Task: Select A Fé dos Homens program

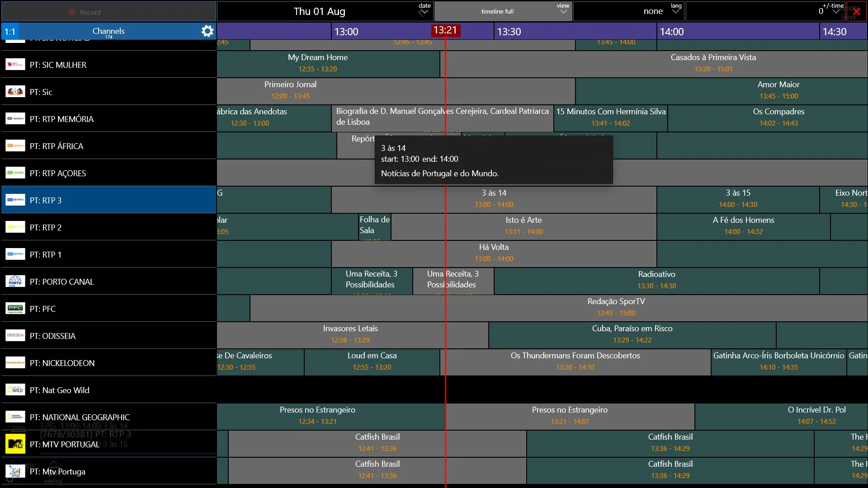Action: click(744, 226)
